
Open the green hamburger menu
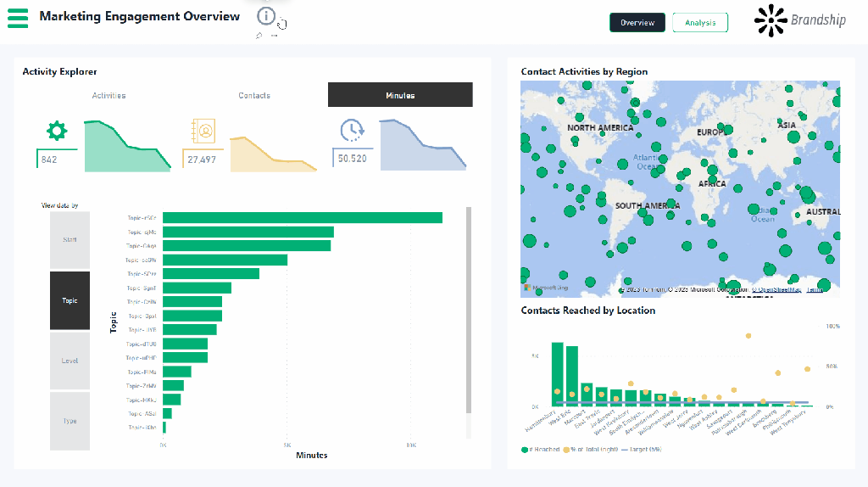(x=18, y=17)
